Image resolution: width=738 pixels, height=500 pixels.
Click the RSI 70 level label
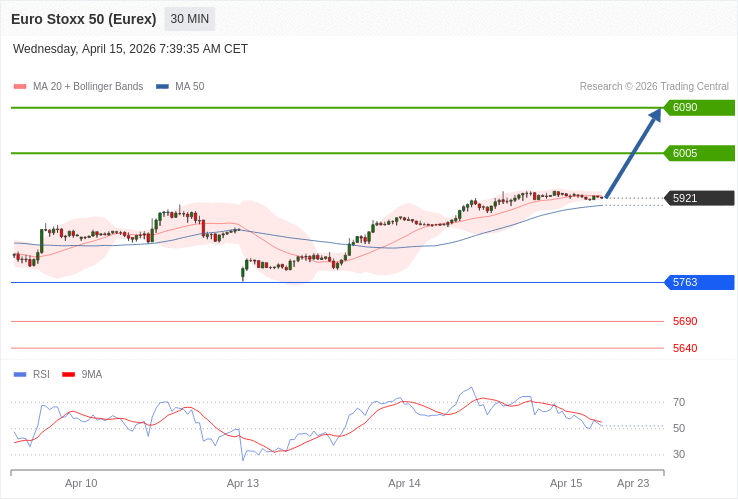coord(679,402)
